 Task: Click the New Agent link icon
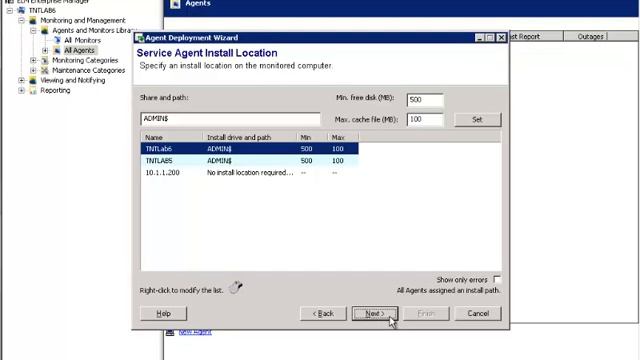[x=170, y=332]
